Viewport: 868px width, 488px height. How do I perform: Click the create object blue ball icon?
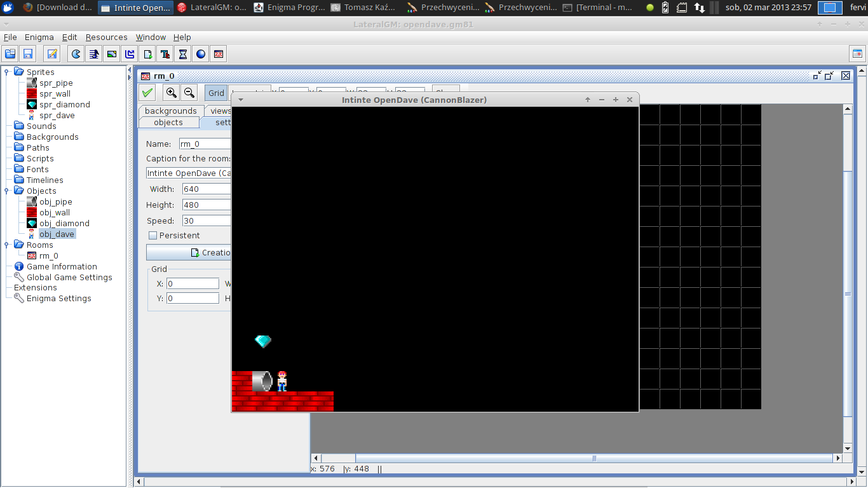[x=201, y=54]
